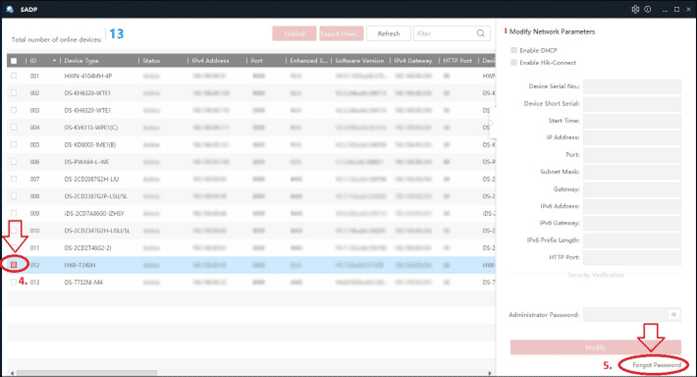The width and height of the screenshot is (697, 377).
Task: Sort by ID using the arrow
Action: point(54,60)
